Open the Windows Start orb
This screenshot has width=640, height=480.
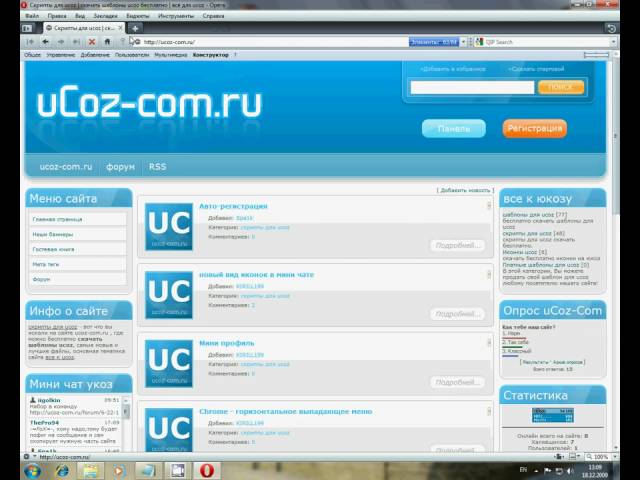pos(33,471)
